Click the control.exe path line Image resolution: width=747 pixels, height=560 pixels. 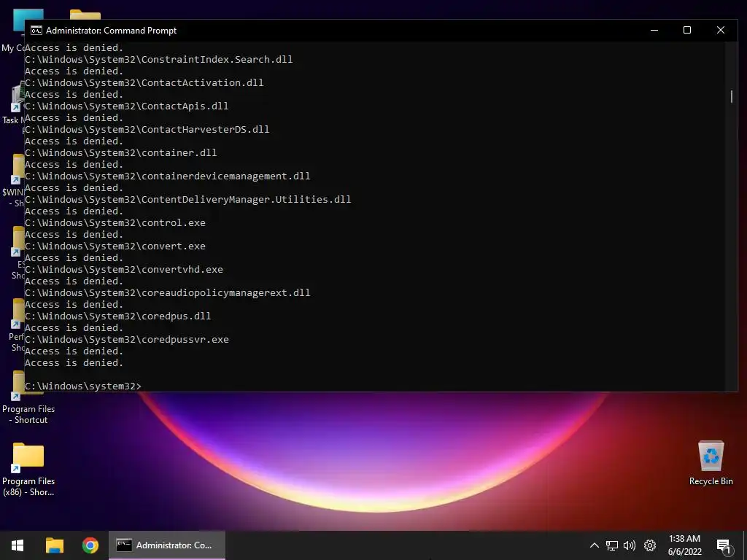115,223
